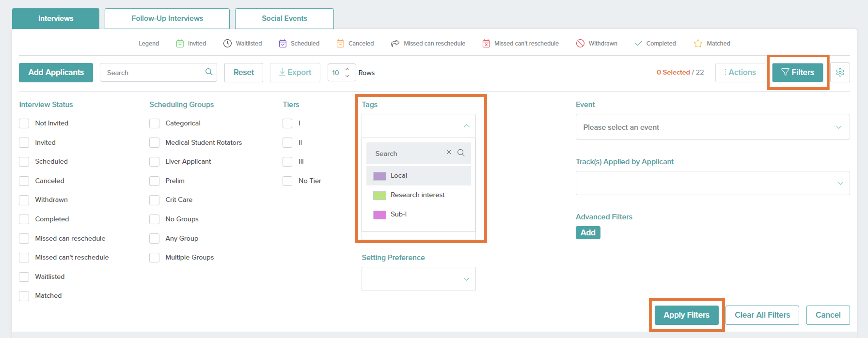Open the Social Events tab
This screenshot has height=338, width=868.
click(284, 19)
